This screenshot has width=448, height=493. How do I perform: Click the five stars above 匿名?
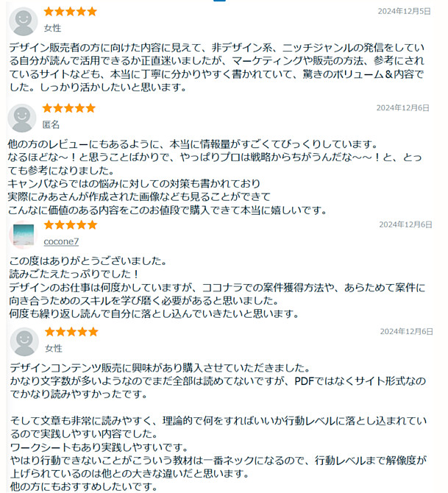click(69, 108)
